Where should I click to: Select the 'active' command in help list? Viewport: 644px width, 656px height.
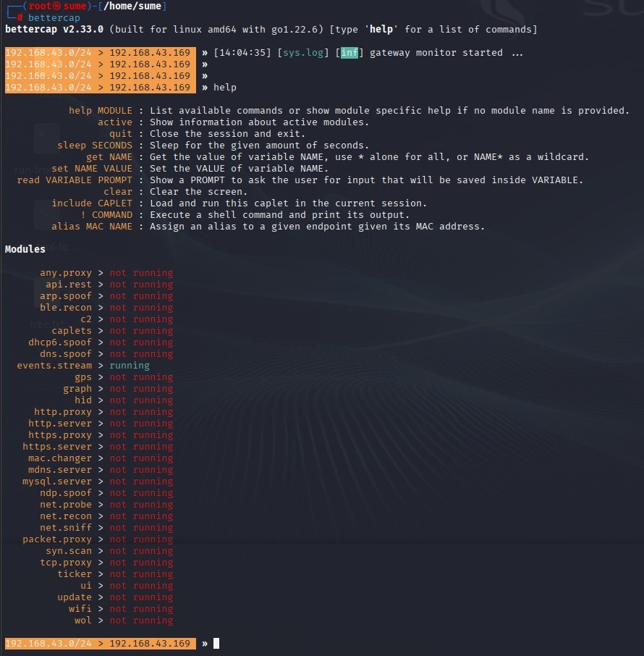pyautogui.click(x=115, y=122)
